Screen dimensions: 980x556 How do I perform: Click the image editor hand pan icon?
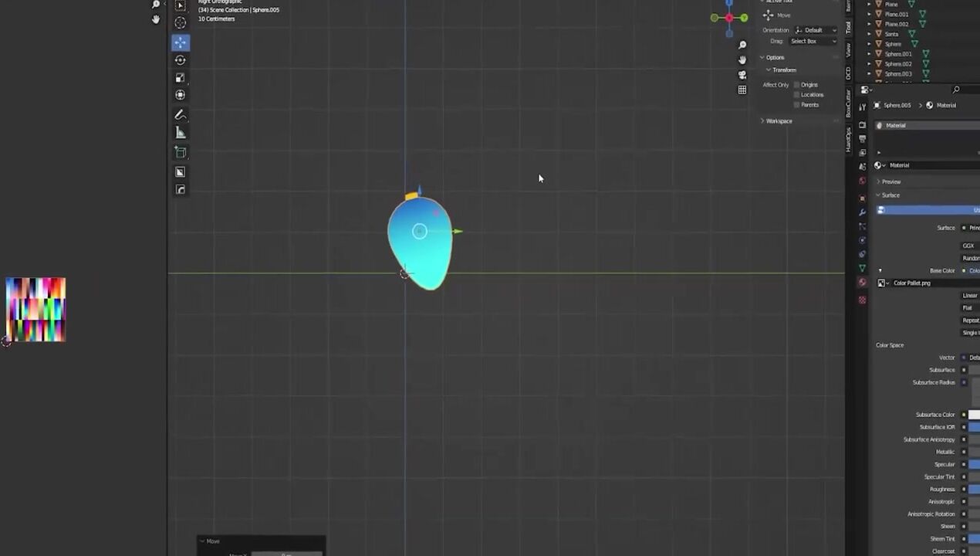(x=156, y=19)
